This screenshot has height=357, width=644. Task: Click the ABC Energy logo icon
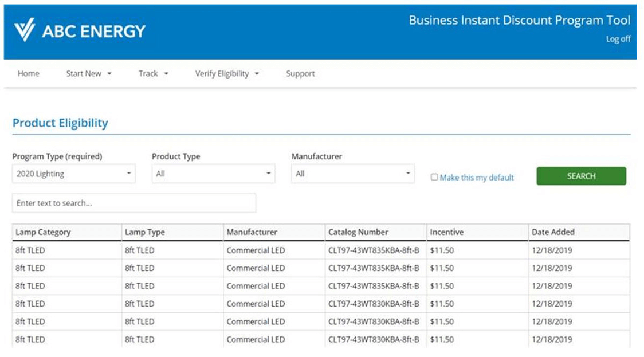click(x=25, y=30)
